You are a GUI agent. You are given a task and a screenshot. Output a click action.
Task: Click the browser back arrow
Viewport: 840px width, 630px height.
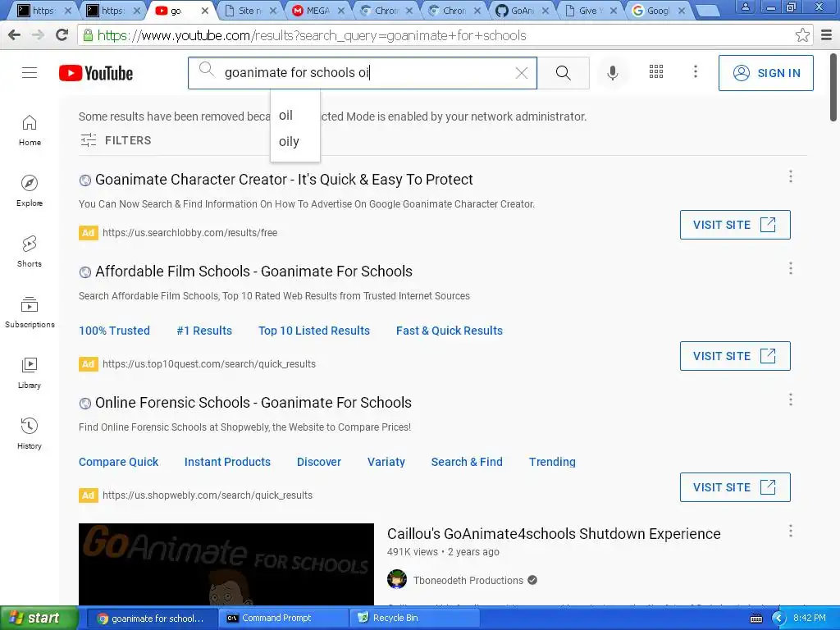coord(15,35)
